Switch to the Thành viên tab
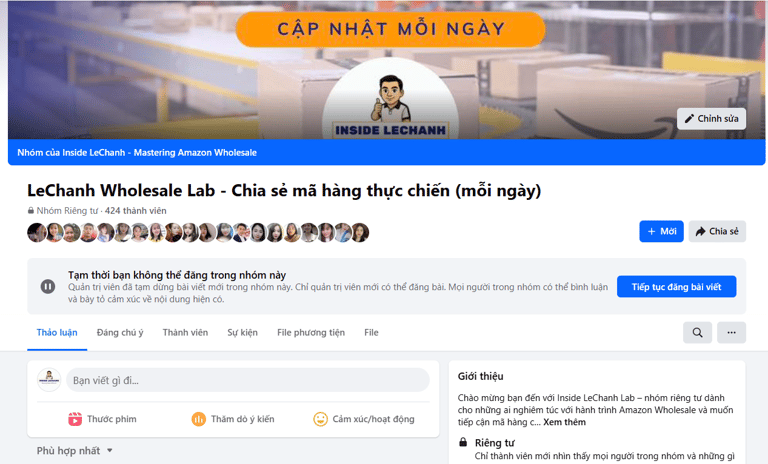Screen dimensions: 768x464 click(185, 333)
